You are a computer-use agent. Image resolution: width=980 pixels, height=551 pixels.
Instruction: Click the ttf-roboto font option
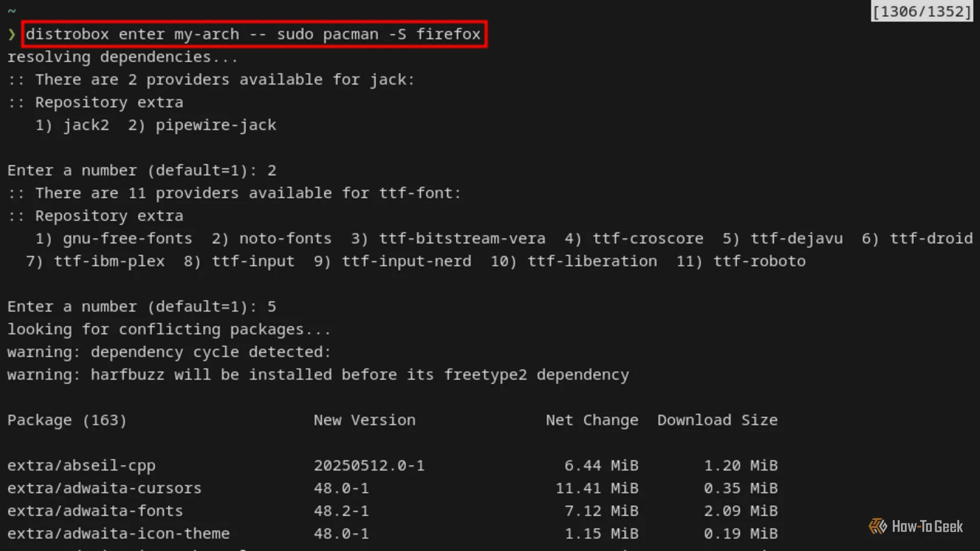click(x=759, y=261)
